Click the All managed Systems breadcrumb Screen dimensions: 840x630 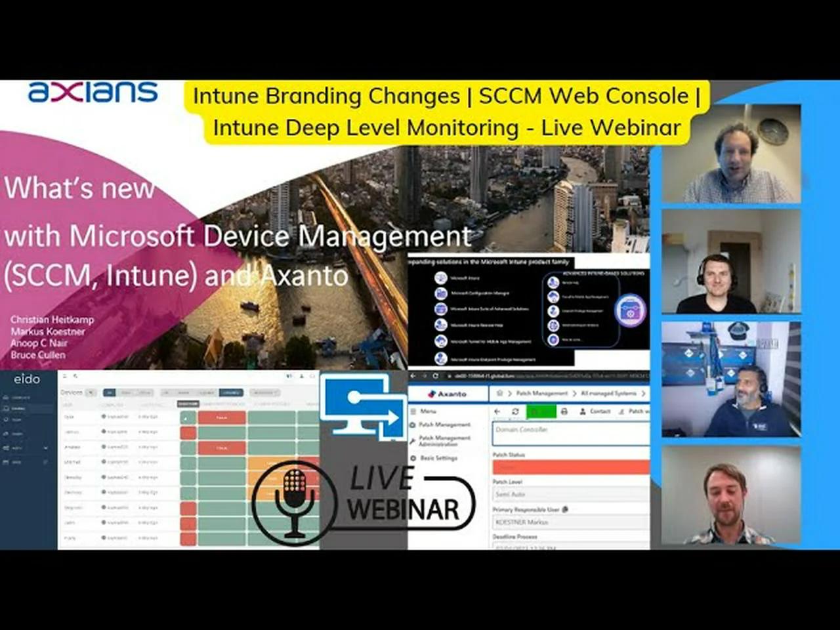[608, 393]
